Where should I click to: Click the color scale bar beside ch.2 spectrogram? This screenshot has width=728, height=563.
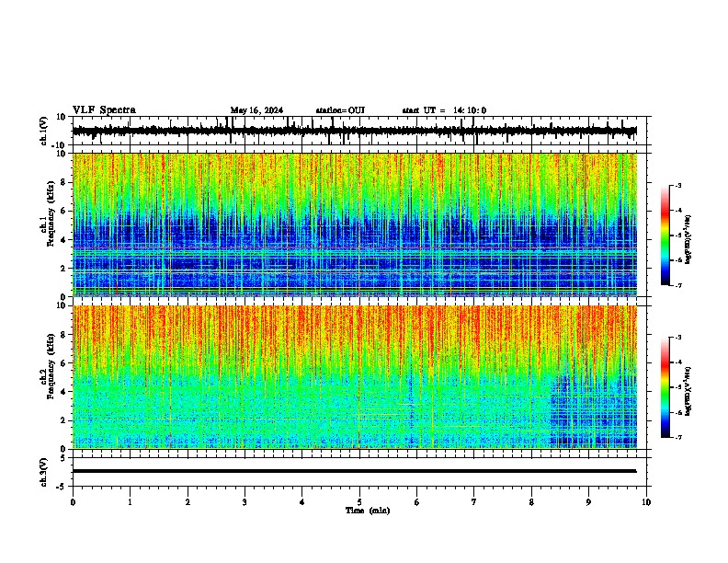665,387
